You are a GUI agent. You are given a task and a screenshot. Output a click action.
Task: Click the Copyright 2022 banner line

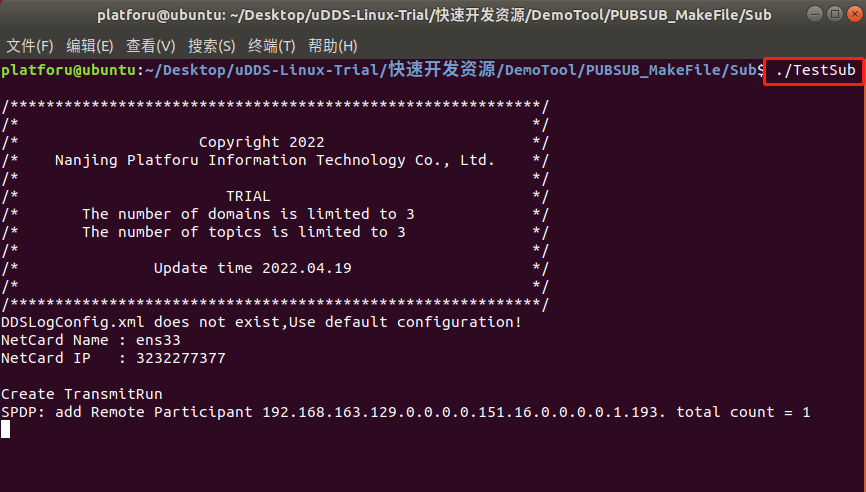click(261, 142)
